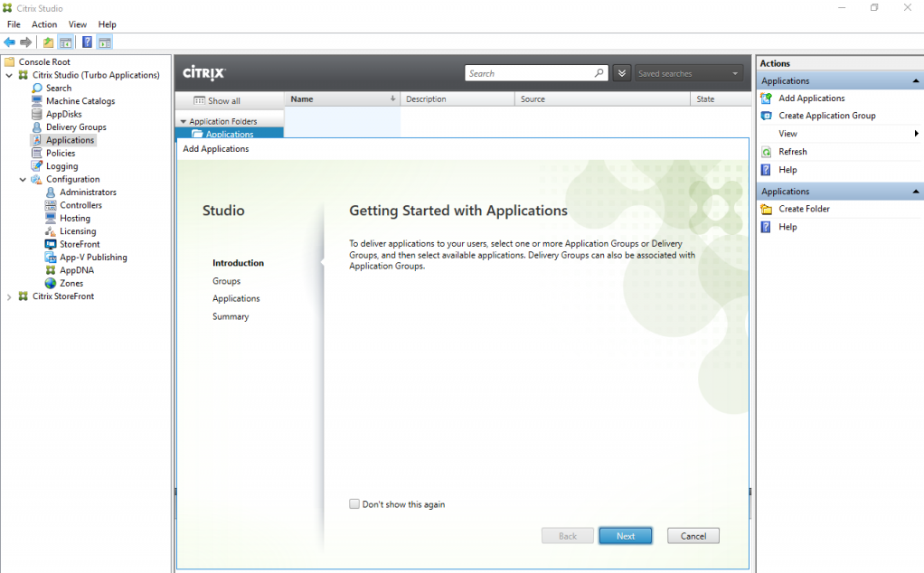Open the View menu
Screen dimensions: 924x573
78,24
